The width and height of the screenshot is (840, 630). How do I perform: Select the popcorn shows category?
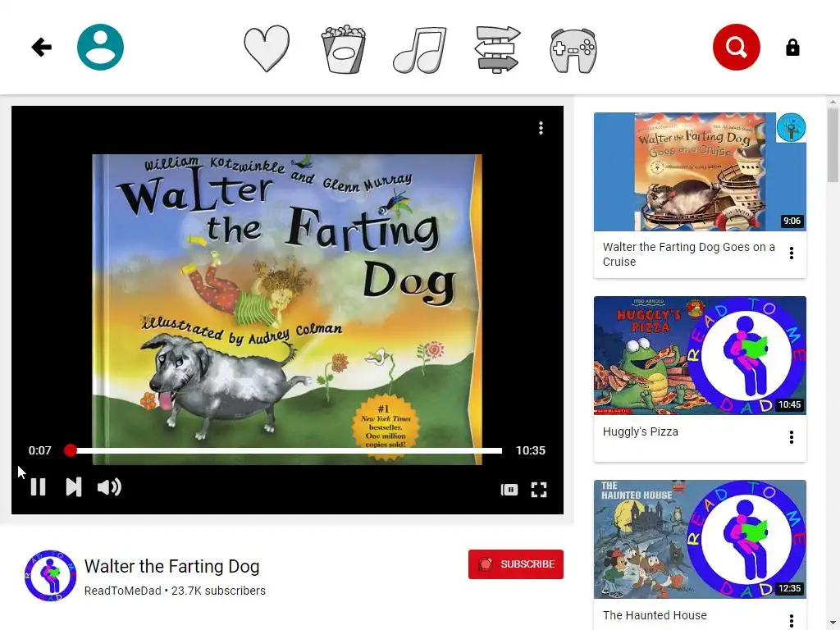tap(344, 48)
